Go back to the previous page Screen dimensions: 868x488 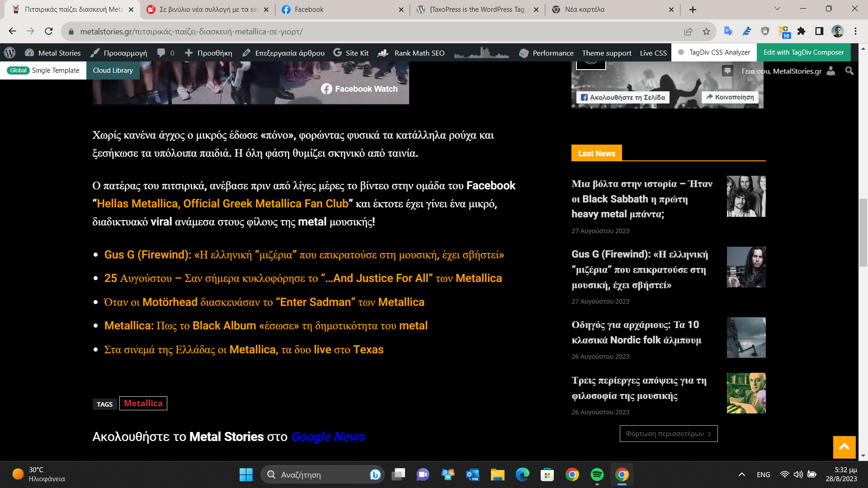click(x=12, y=31)
